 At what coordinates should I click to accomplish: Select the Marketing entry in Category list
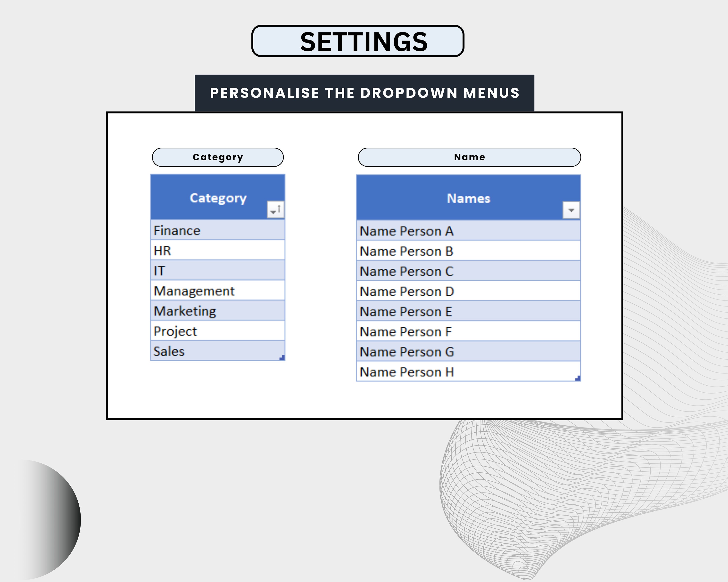click(218, 311)
